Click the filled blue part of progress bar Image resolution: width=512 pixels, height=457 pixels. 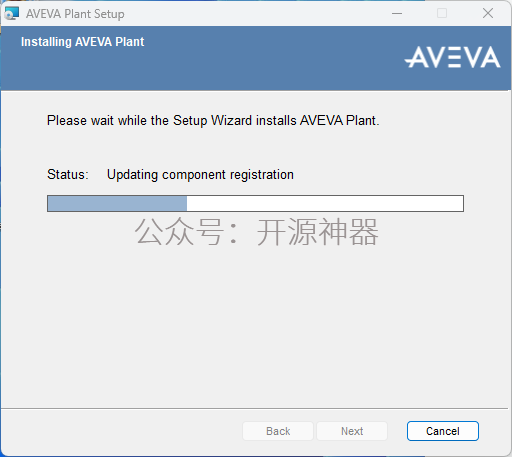tap(117, 203)
